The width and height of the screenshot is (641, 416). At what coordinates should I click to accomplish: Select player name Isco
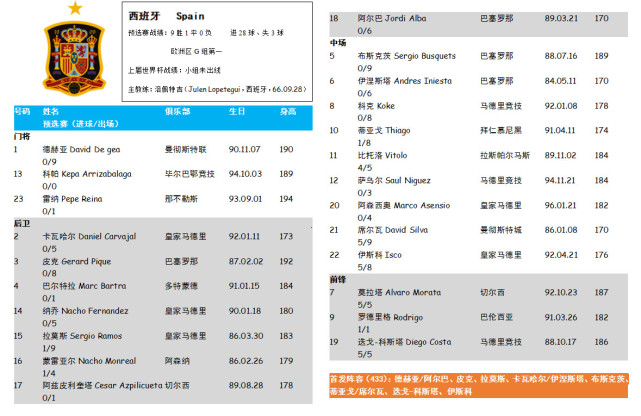(393, 255)
